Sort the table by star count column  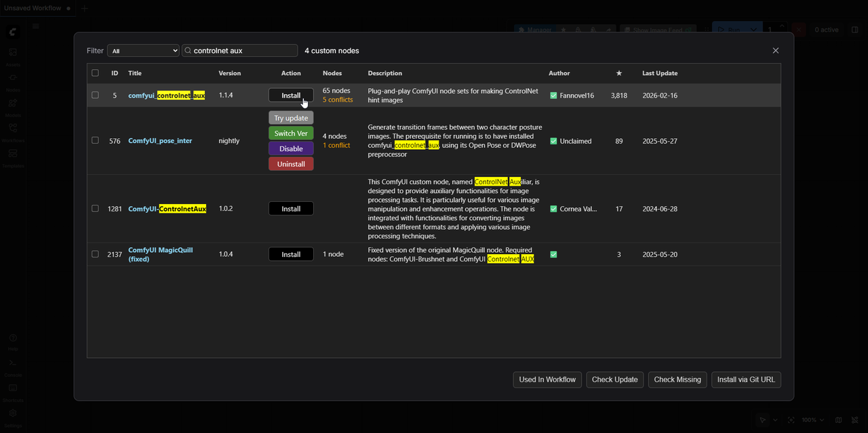click(618, 73)
